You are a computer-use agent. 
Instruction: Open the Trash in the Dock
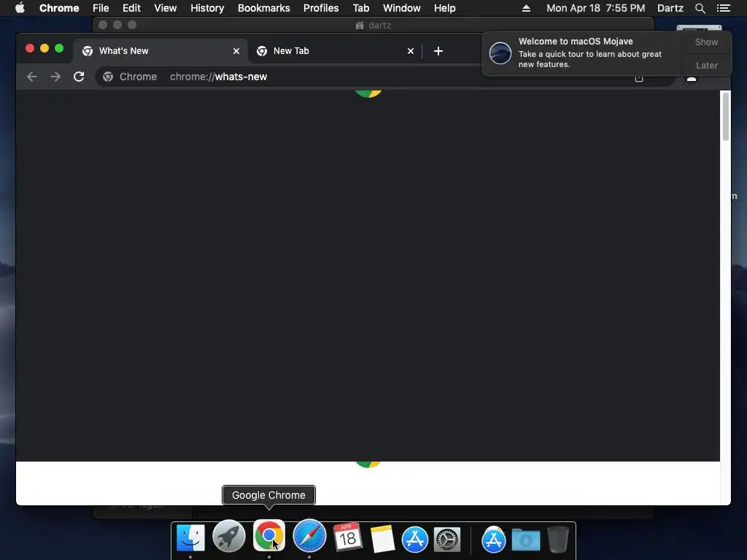coord(558,539)
